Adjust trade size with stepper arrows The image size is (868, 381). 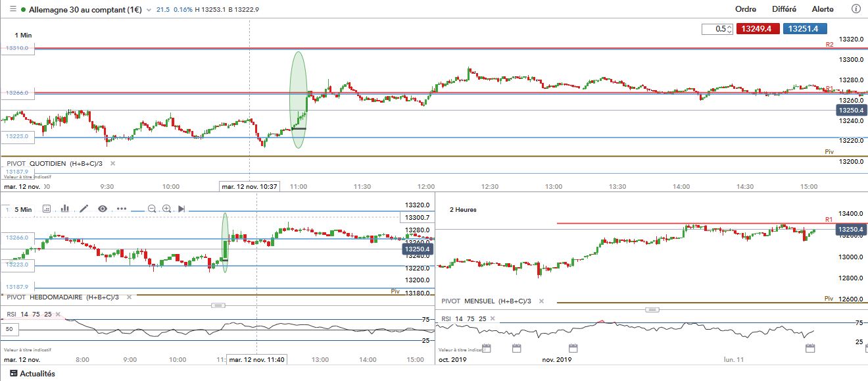(729, 29)
